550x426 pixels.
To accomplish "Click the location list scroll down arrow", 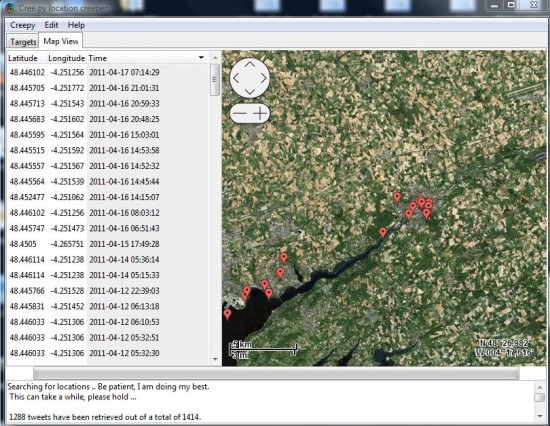I will pos(215,359).
